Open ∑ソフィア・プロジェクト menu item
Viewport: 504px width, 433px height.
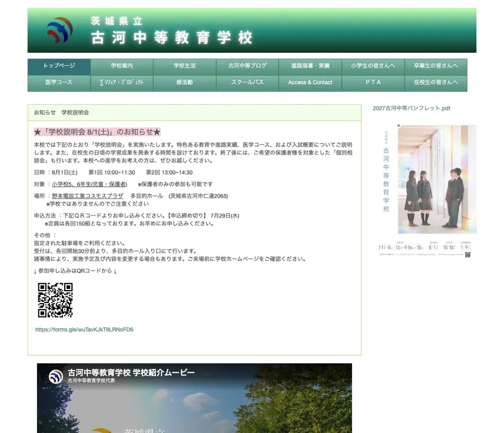[x=122, y=83]
